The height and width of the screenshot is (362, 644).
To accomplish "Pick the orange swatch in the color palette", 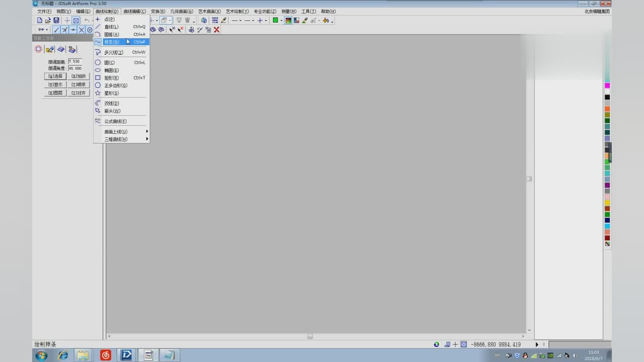I will pyautogui.click(x=607, y=109).
